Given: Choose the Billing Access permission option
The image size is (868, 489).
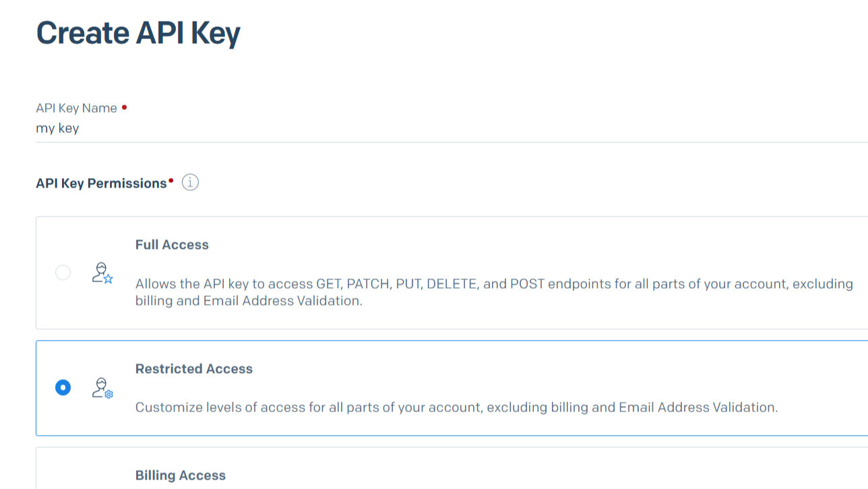Looking at the screenshot, I should [181, 475].
